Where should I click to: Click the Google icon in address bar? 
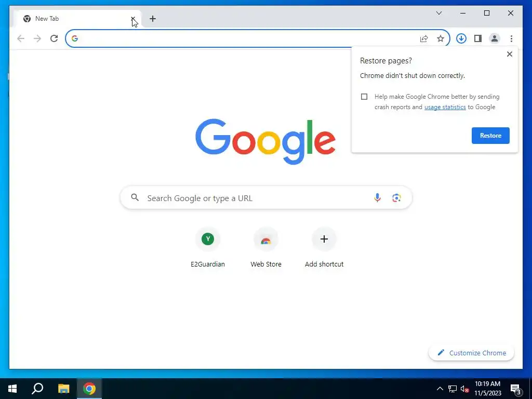pos(75,38)
